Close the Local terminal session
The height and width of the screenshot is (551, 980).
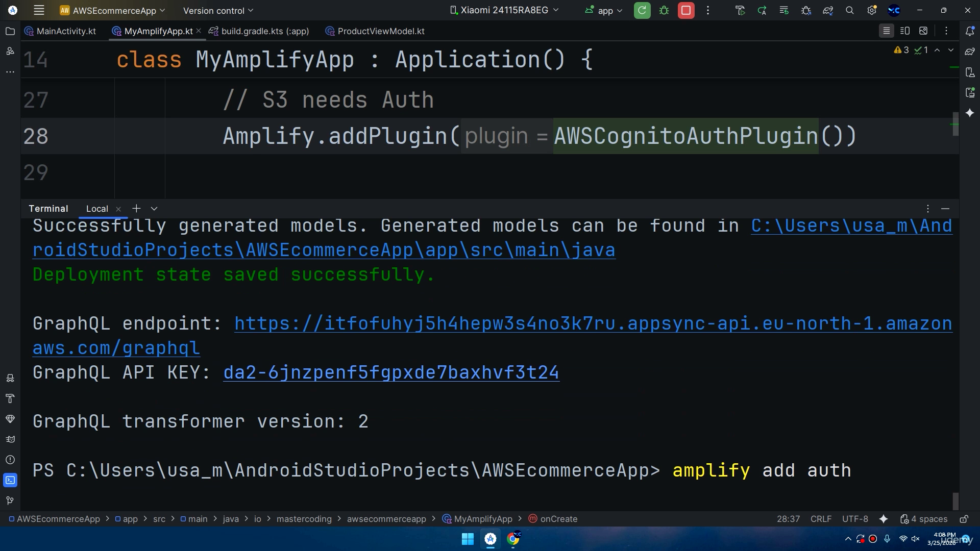point(118,209)
